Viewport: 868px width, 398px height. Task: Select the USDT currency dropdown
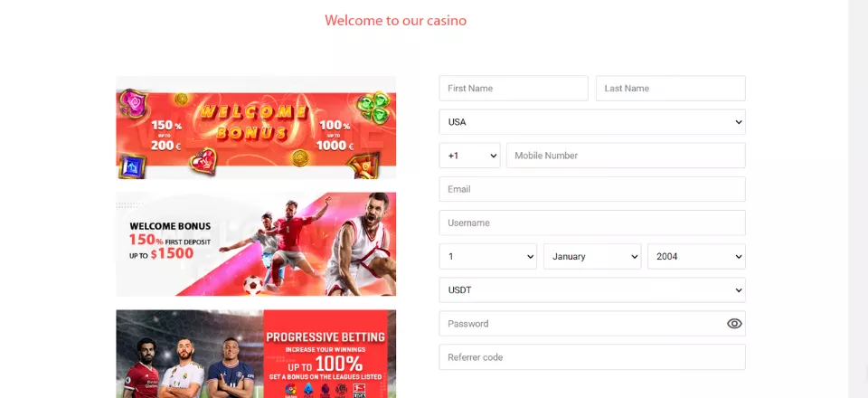592,290
